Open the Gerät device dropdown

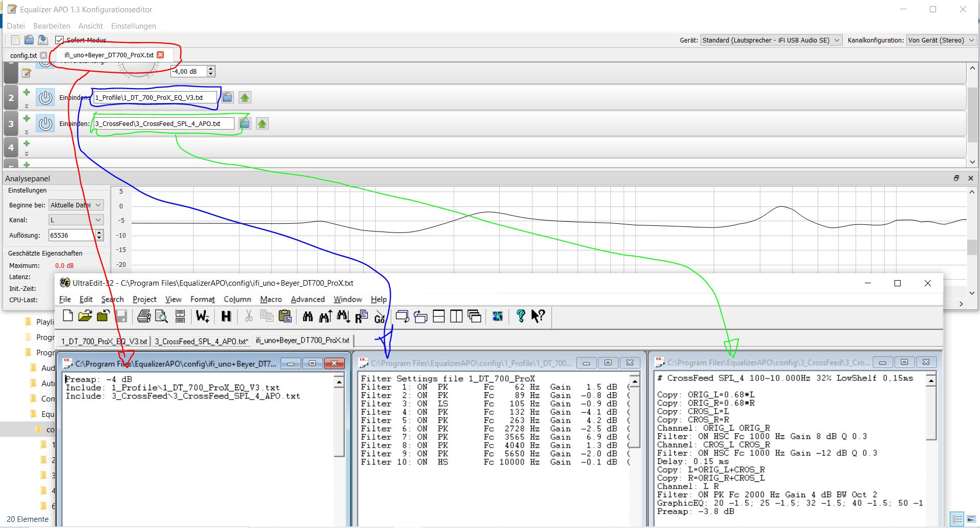coord(772,40)
